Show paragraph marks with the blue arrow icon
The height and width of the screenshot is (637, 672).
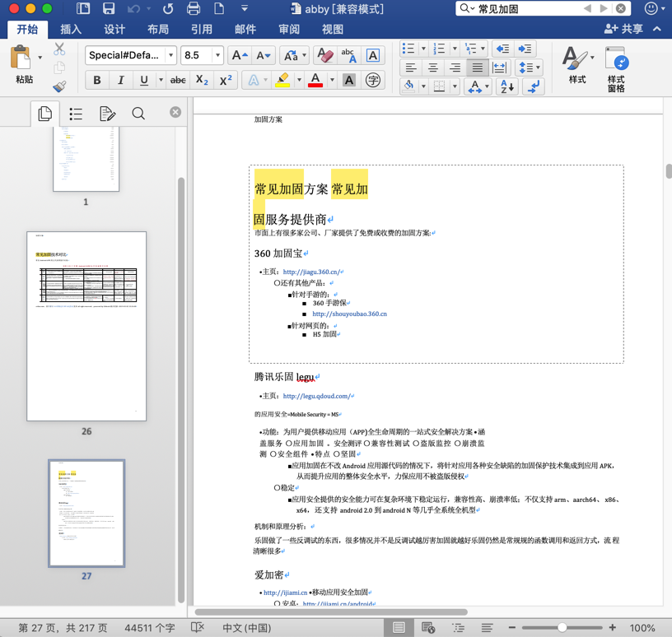[x=533, y=86]
